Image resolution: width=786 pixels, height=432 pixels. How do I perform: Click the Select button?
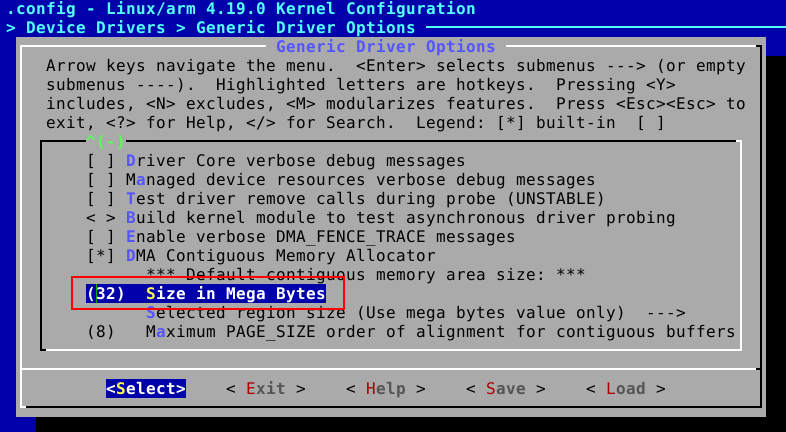point(146,388)
